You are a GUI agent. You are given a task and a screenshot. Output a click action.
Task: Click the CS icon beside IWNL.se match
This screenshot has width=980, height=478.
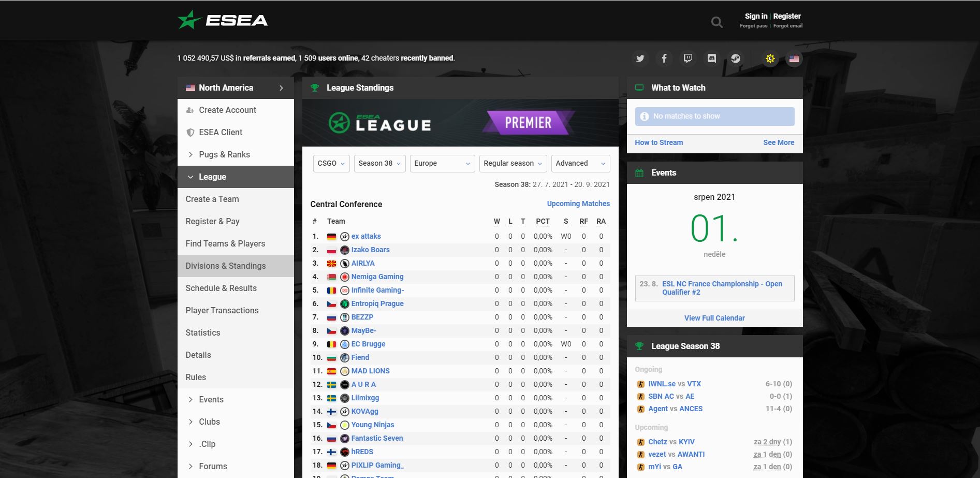point(640,384)
